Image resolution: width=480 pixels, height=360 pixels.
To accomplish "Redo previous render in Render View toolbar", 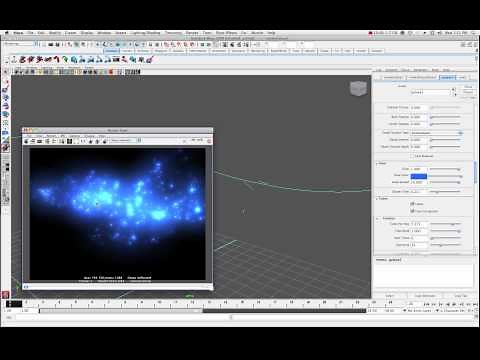I will click(x=26, y=141).
